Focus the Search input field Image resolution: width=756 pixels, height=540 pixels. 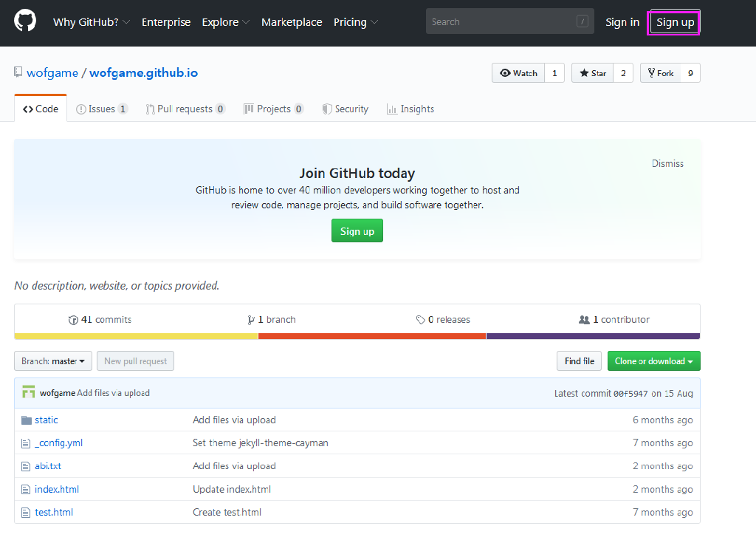coord(509,21)
